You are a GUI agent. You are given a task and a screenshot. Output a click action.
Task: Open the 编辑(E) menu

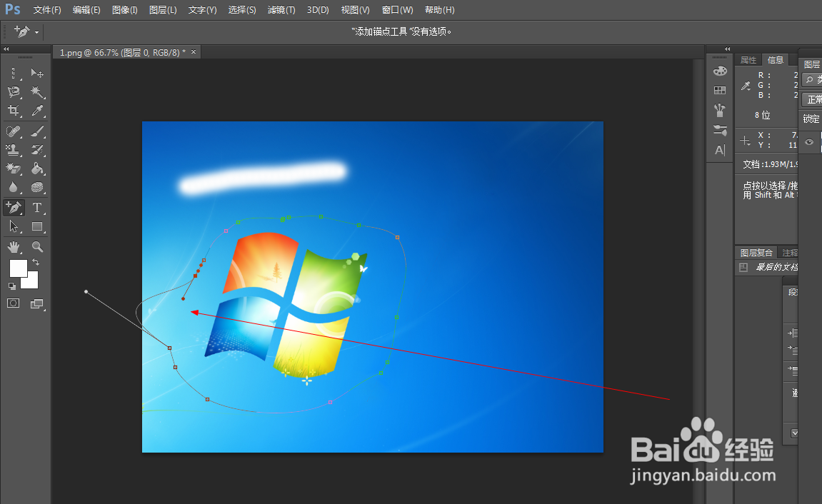(86, 10)
